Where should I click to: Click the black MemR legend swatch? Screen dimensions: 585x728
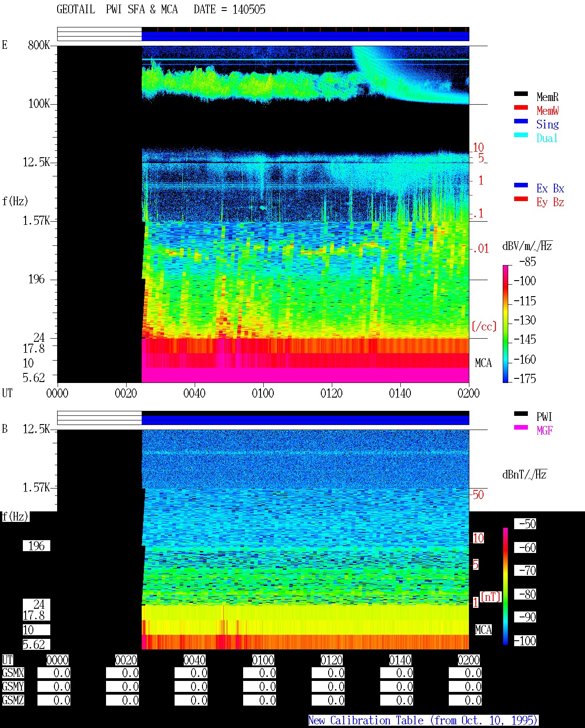coord(521,94)
